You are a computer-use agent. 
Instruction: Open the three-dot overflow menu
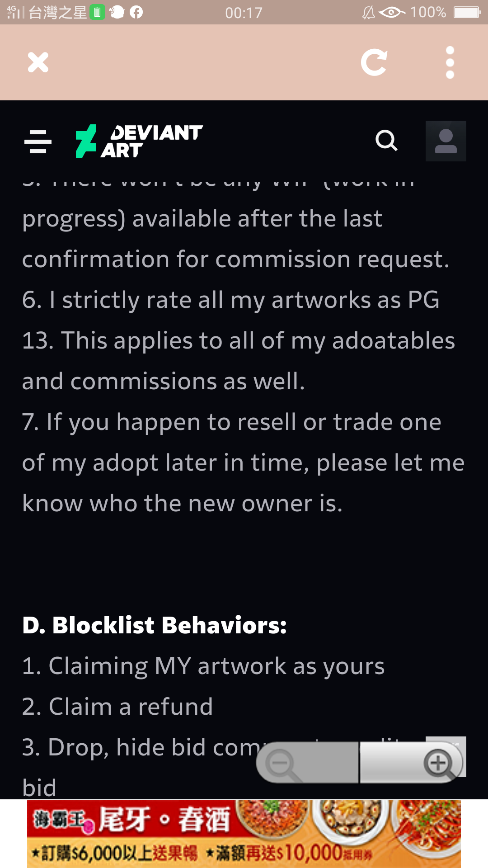(450, 62)
